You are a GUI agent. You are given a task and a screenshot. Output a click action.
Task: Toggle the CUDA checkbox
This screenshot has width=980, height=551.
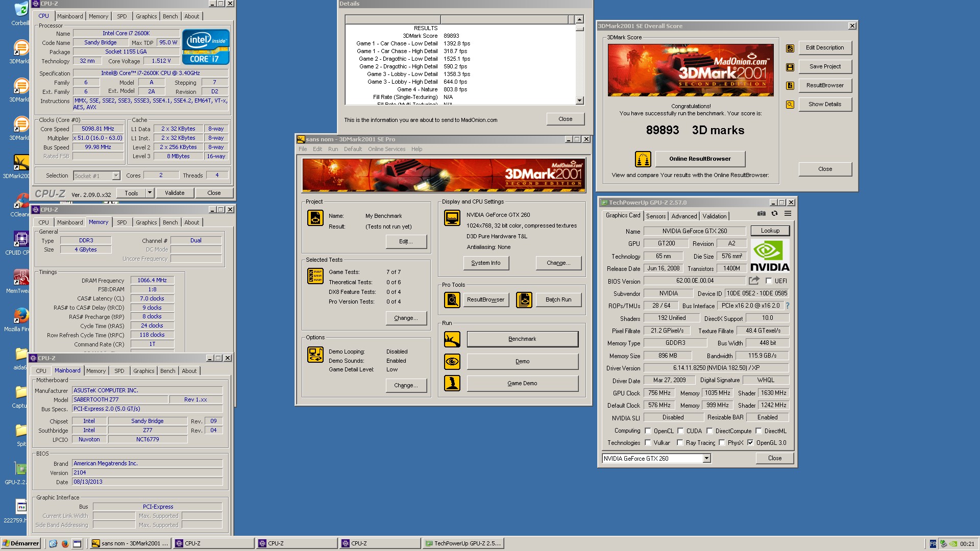click(680, 431)
